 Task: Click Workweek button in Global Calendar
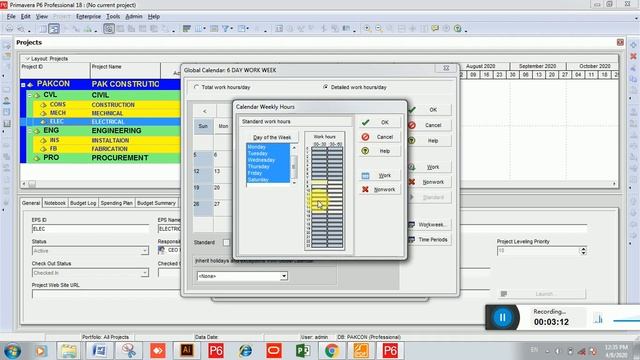[x=429, y=224]
